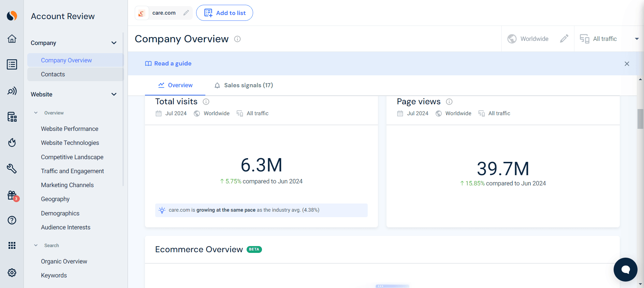Click the Similarweb logo icon
The height and width of the screenshot is (288, 644).
click(x=12, y=16)
